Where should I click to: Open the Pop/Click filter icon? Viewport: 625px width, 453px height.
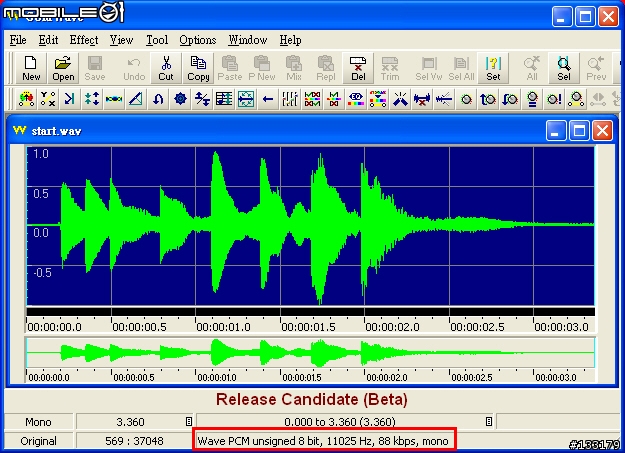tap(400, 99)
